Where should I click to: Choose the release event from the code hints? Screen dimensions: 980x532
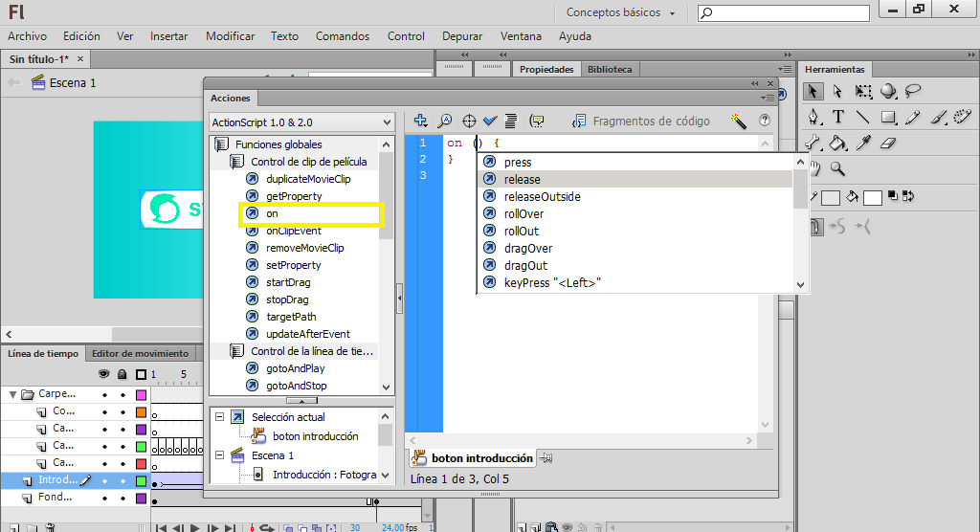coord(635,180)
